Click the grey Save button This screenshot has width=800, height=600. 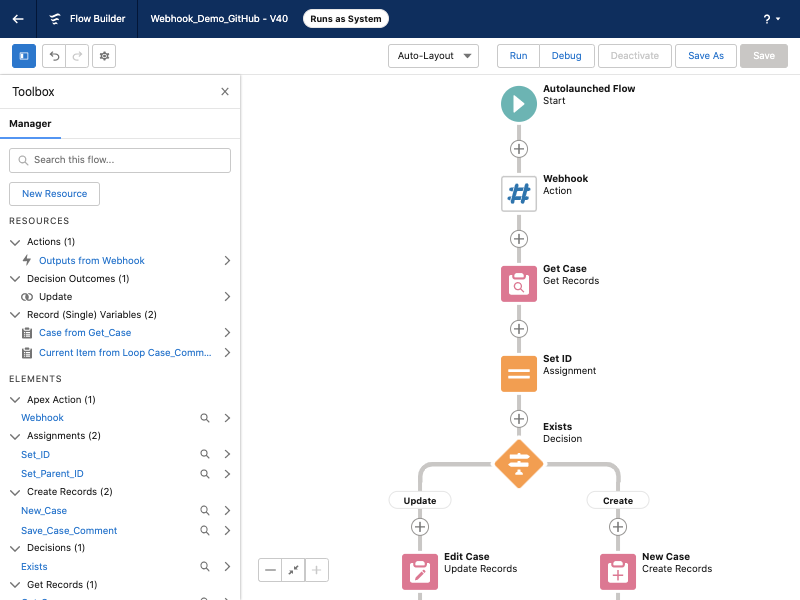[x=764, y=56]
